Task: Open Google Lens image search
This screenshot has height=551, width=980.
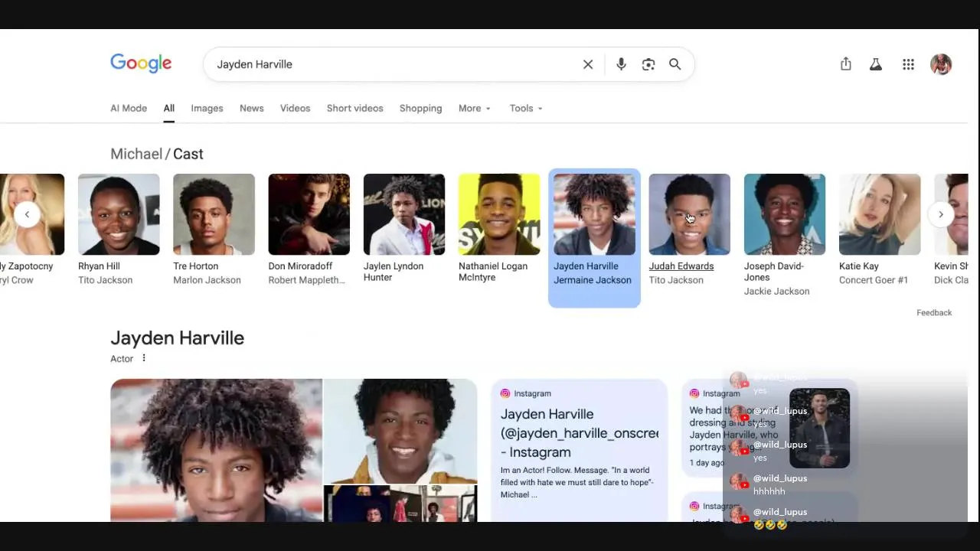Action: pos(648,64)
